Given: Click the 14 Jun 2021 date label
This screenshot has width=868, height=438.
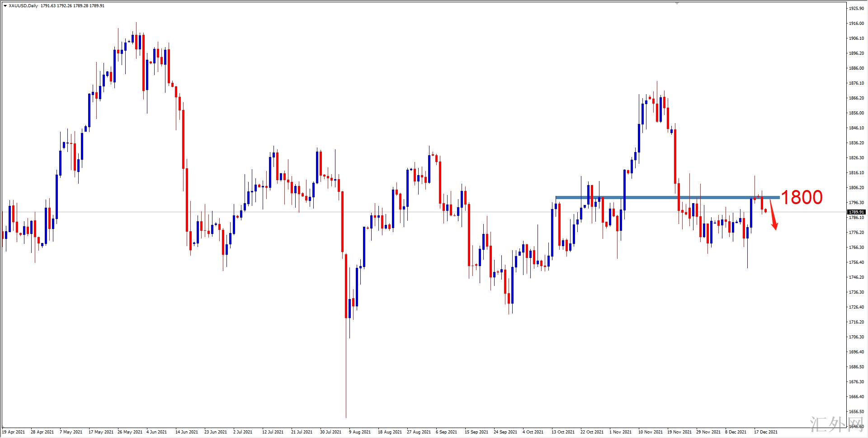Looking at the screenshot, I should coord(187,432).
